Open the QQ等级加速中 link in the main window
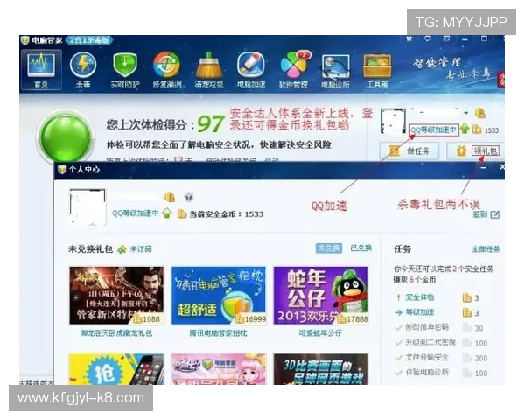Screen dimensions: 525x420 click(433, 130)
